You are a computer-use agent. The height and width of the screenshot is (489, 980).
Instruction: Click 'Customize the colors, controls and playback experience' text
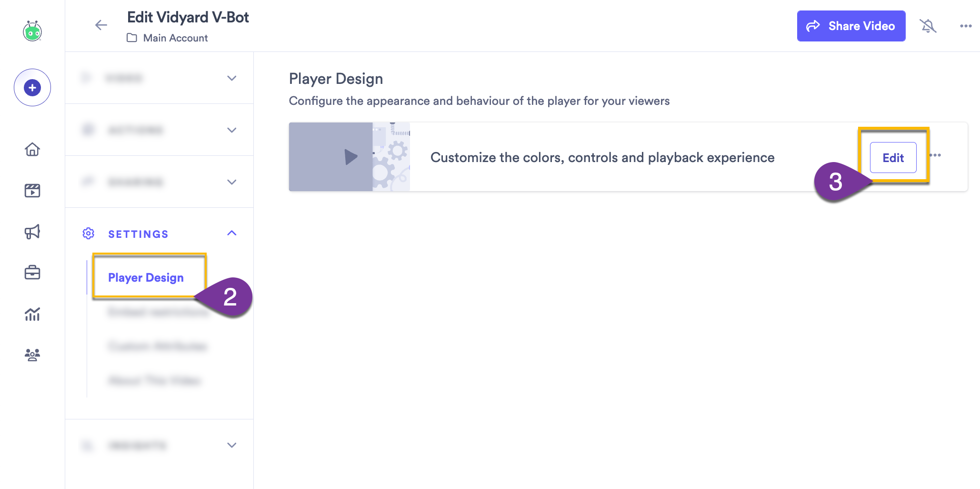pos(602,157)
